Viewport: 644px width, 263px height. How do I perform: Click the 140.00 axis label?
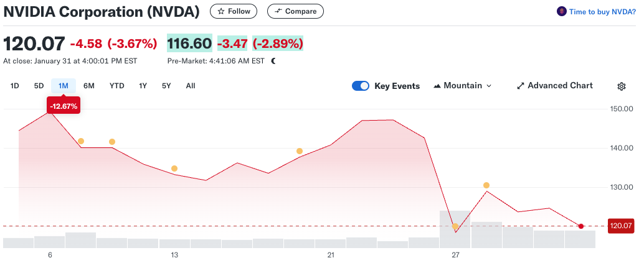620,148
